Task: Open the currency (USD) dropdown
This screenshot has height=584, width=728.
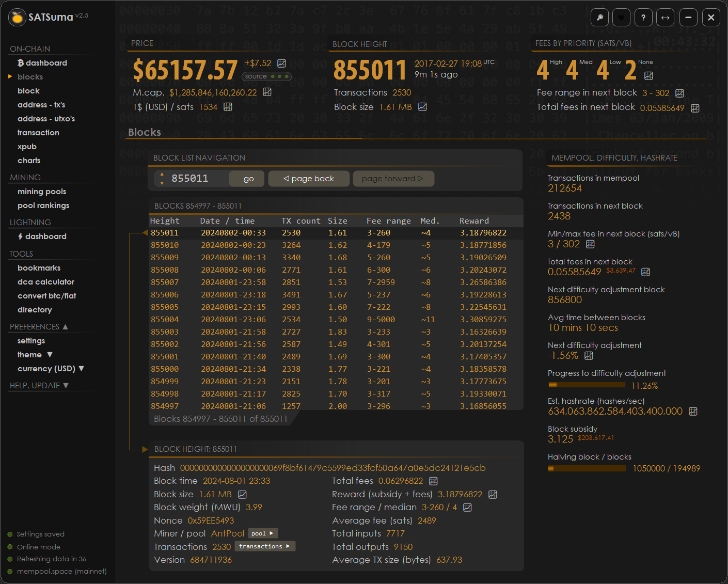Action: coord(81,369)
